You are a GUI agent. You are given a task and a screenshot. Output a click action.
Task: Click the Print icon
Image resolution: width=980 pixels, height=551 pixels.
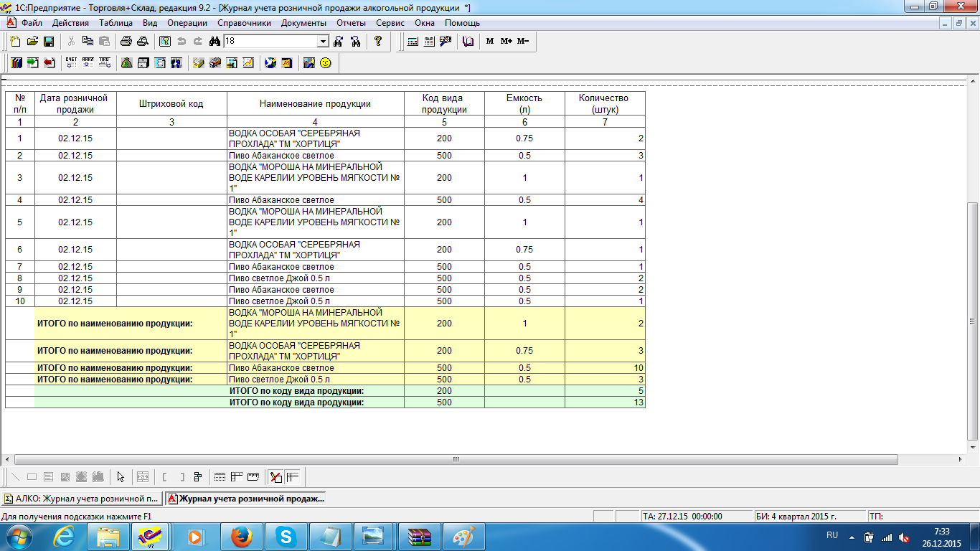click(126, 42)
